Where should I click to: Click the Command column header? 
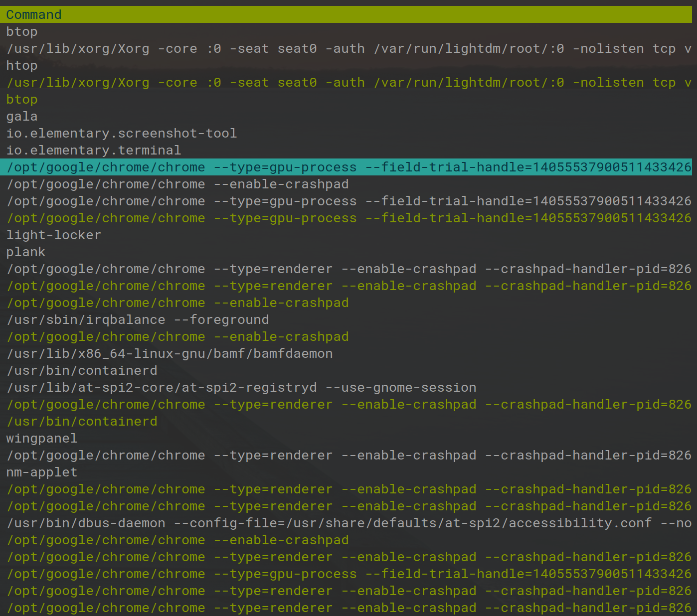pos(346,14)
